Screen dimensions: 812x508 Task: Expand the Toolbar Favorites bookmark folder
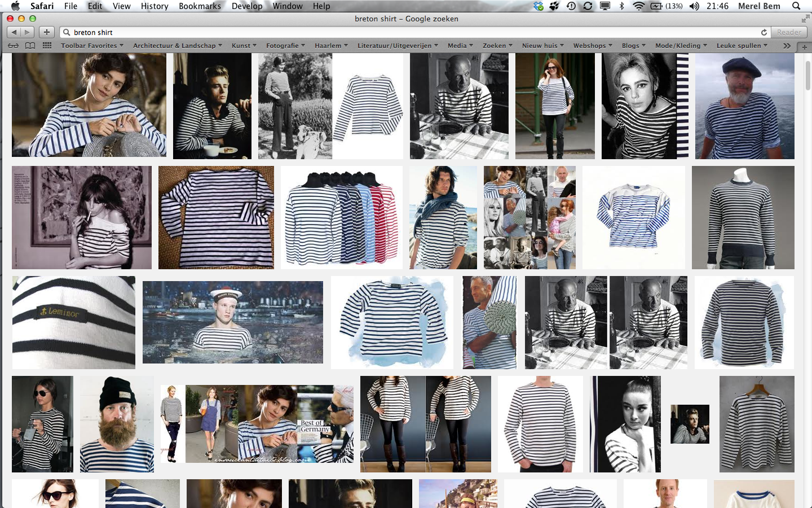pos(92,46)
